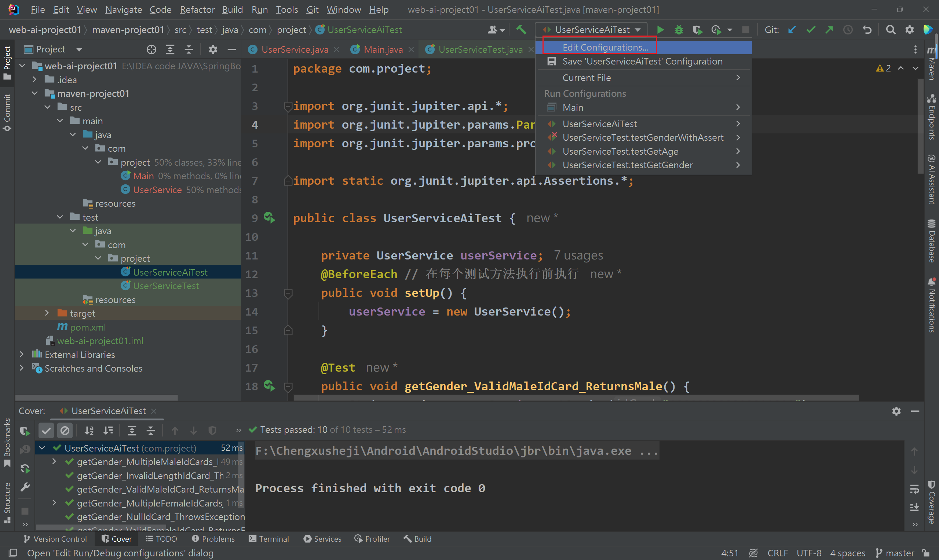Viewport: 939px width, 560px height.
Task: Toggle Show Passed tests checkmark button
Action: [46, 430]
